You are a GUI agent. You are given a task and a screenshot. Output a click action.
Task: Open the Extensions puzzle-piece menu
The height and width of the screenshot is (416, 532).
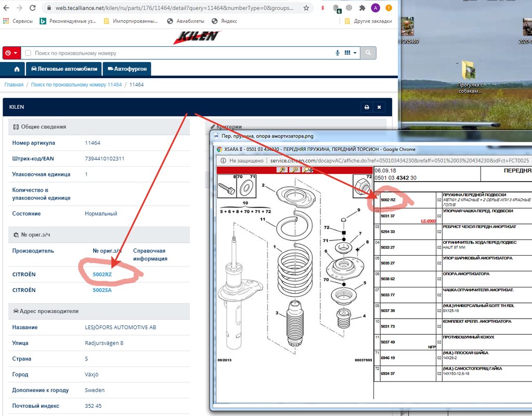362,8
